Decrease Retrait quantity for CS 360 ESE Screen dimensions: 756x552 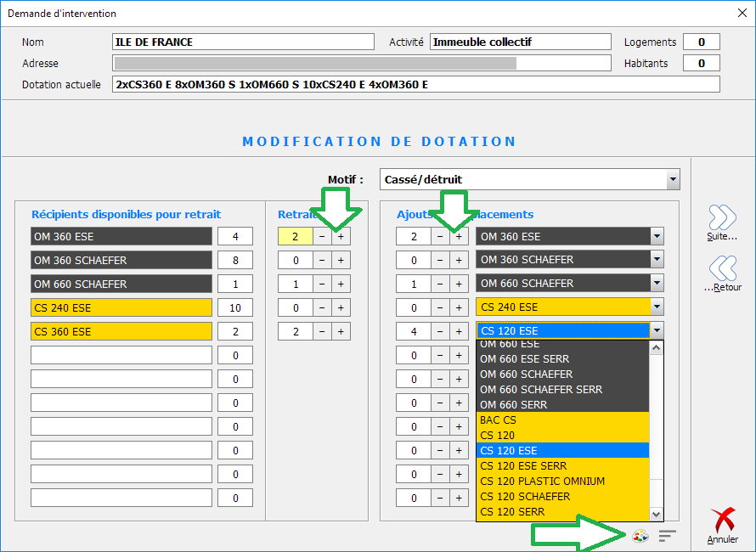322,331
